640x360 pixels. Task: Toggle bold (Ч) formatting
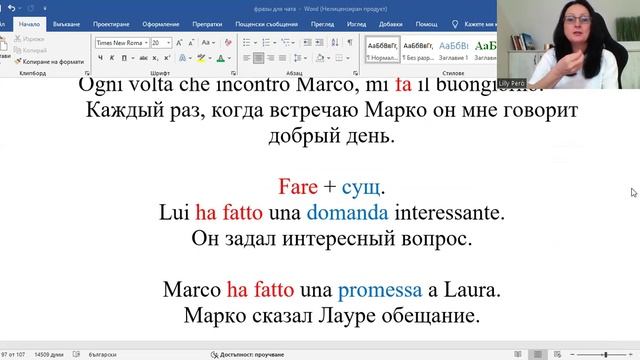100,58
